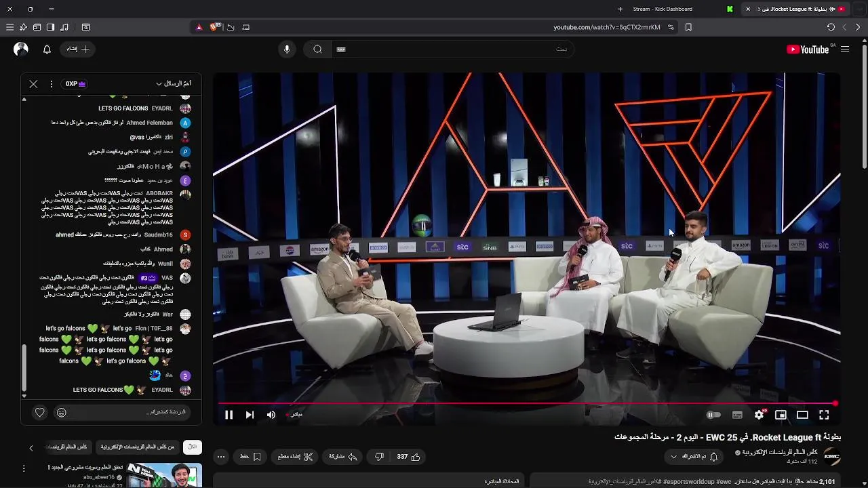The image size is (868, 488).
Task: Close the Rocket League YouTube tab
Action: pyautogui.click(x=748, y=9)
